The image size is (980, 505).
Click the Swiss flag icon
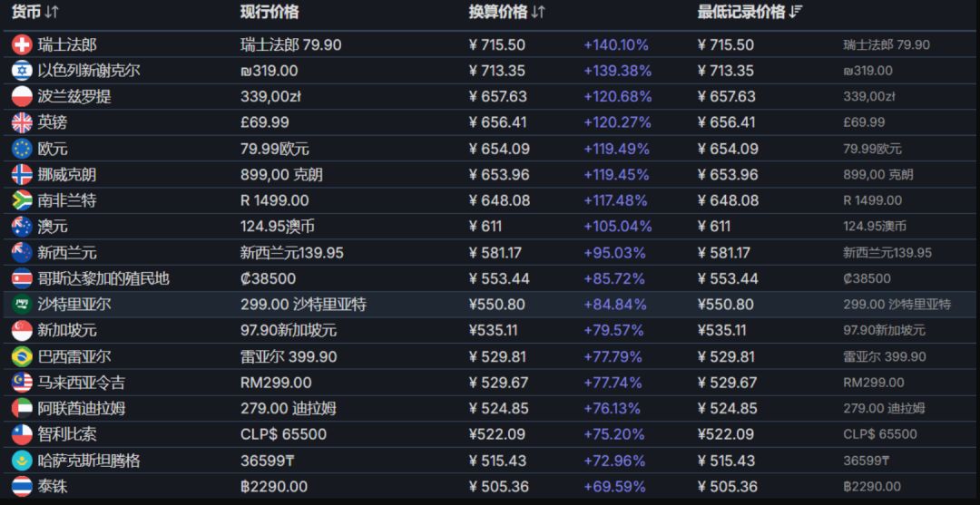(x=22, y=44)
